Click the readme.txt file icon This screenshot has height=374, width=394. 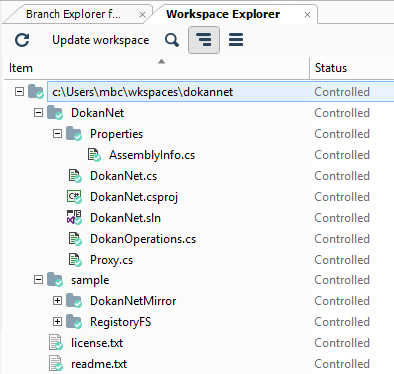point(56,364)
